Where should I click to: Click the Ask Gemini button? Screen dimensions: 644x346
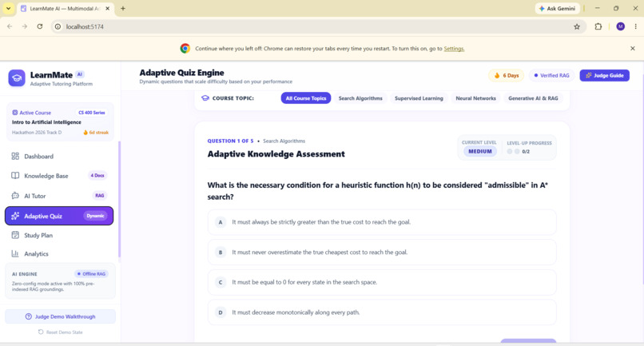[557, 8]
